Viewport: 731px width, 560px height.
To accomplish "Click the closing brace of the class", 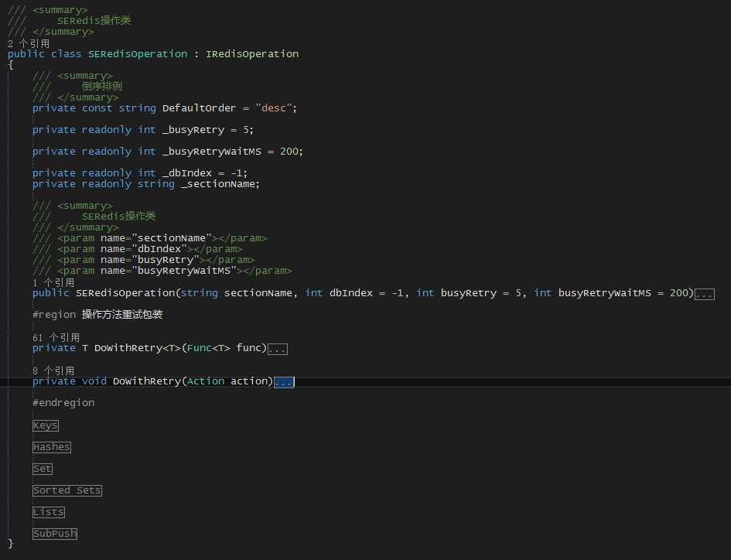I will click(x=11, y=544).
